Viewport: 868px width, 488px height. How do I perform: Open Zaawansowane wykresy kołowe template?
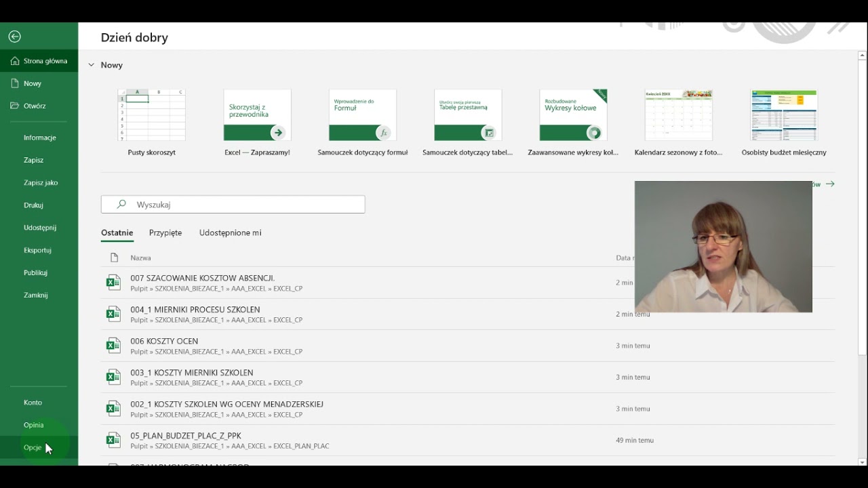(573, 123)
